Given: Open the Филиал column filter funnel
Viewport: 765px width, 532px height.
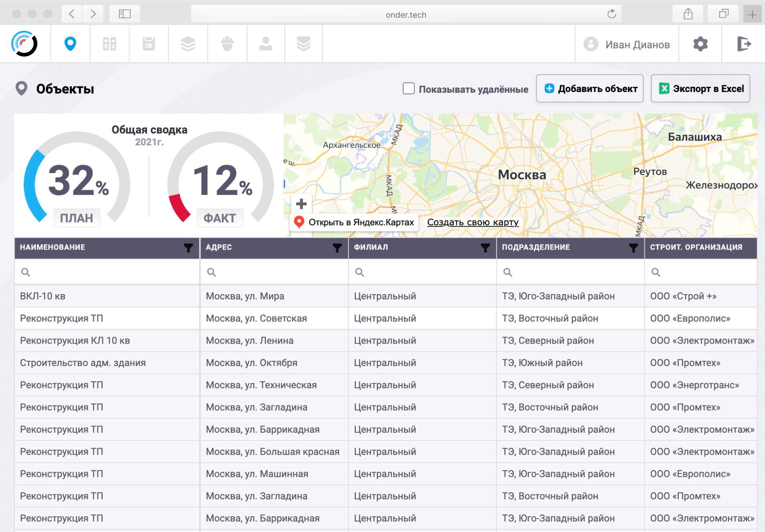Looking at the screenshot, I should [485, 248].
